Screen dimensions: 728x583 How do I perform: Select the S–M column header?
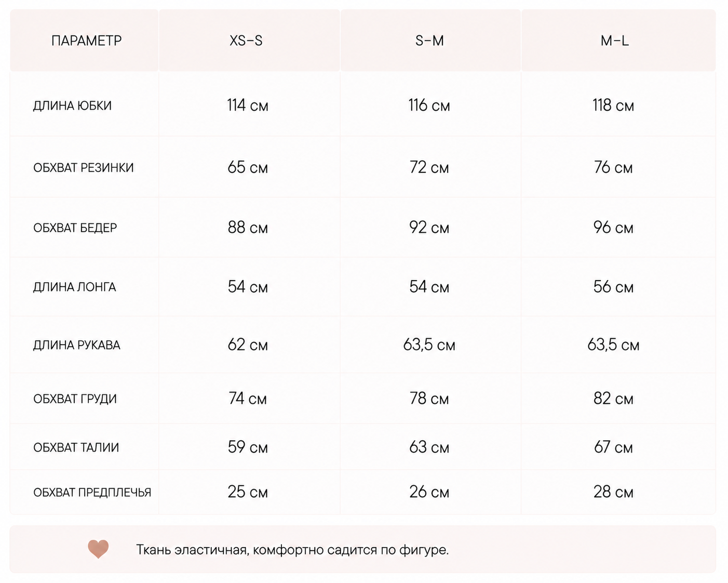click(429, 41)
